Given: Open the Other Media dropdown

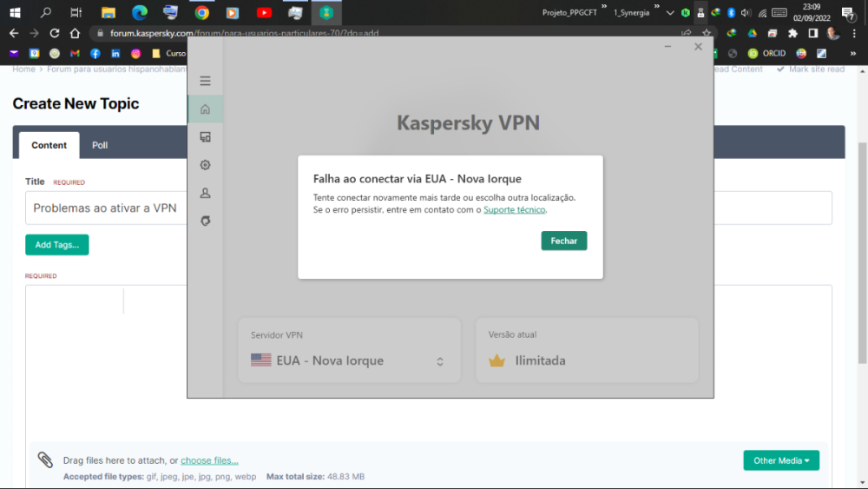Looking at the screenshot, I should click(x=781, y=460).
